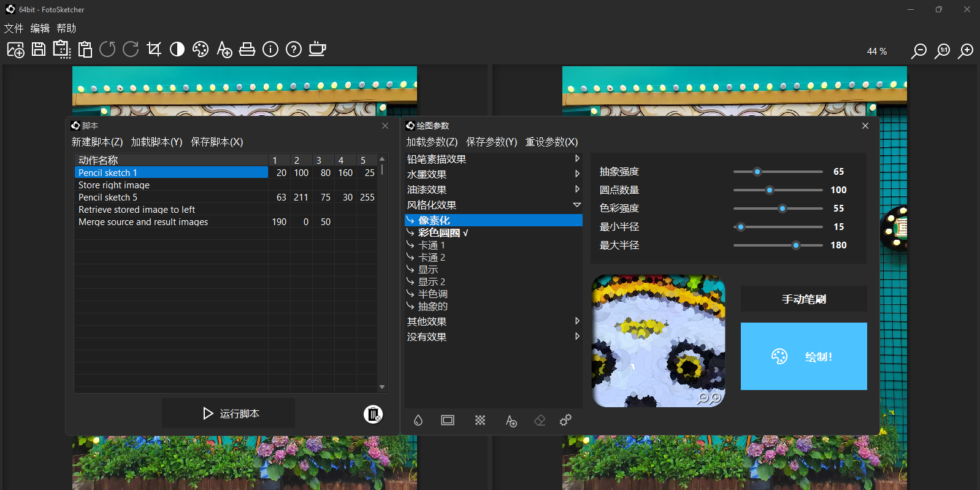The height and width of the screenshot is (490, 980).
Task: Toggle the soften edges water drop icon
Action: (418, 420)
